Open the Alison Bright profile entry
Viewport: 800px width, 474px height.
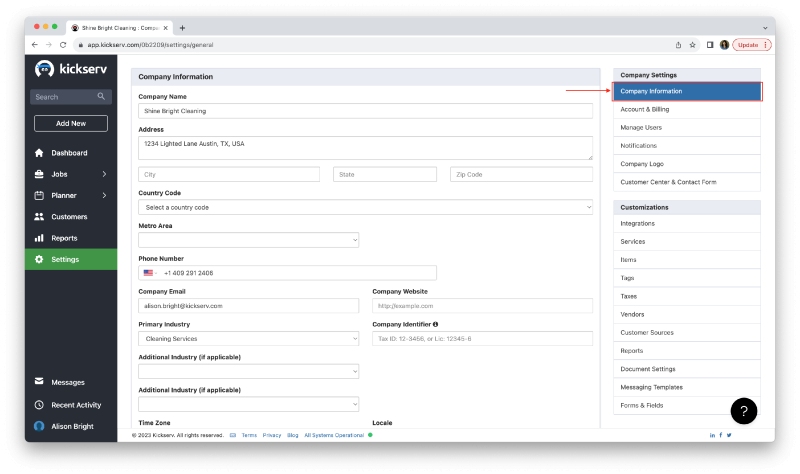pos(71,426)
